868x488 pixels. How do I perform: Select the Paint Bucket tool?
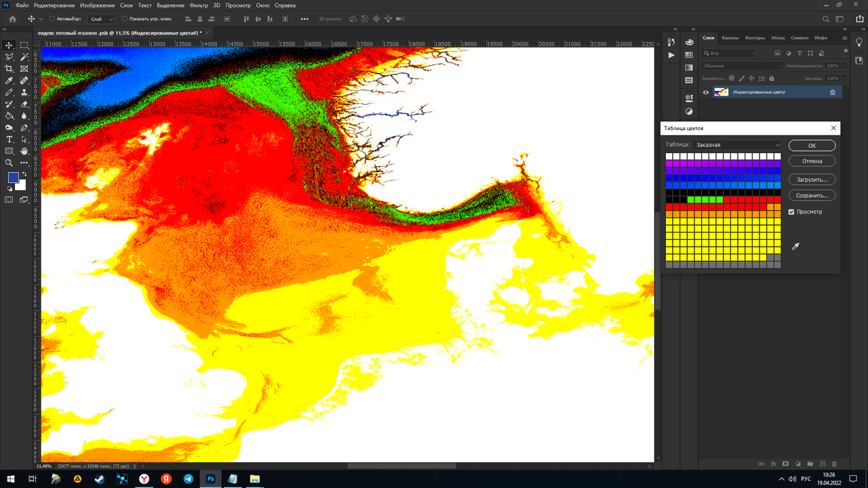click(x=9, y=116)
